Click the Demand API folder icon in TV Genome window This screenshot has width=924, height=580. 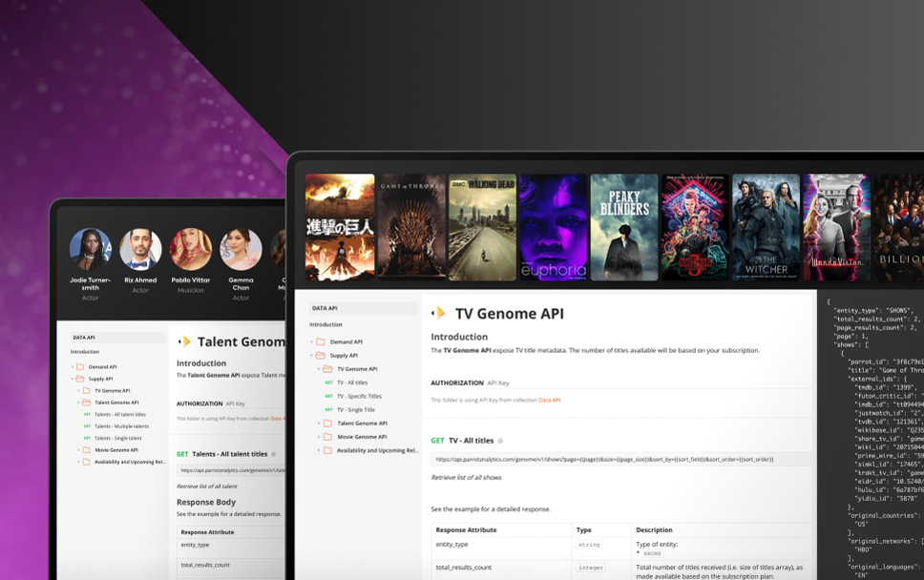tap(321, 342)
